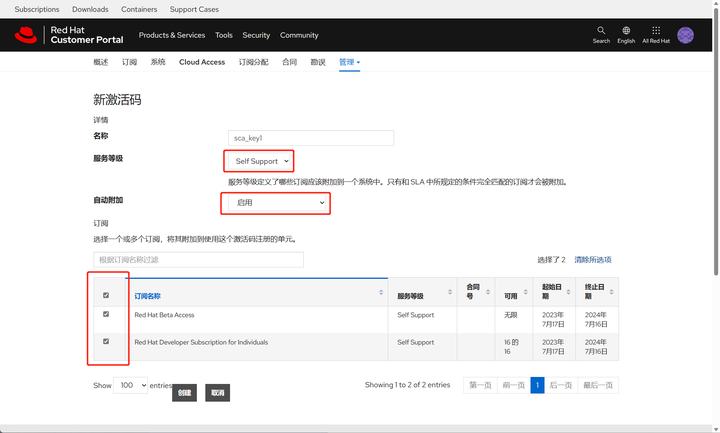720x433 pixels.
Task: Click the 创建 button
Action: 185,393
